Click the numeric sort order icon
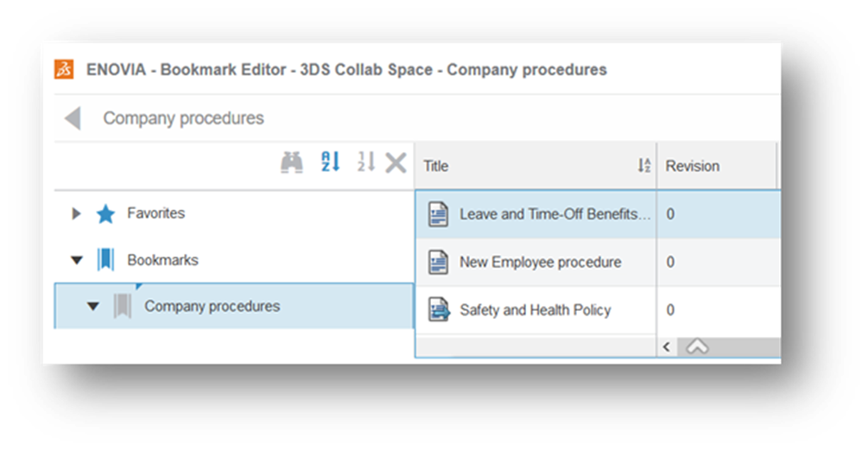 366,162
